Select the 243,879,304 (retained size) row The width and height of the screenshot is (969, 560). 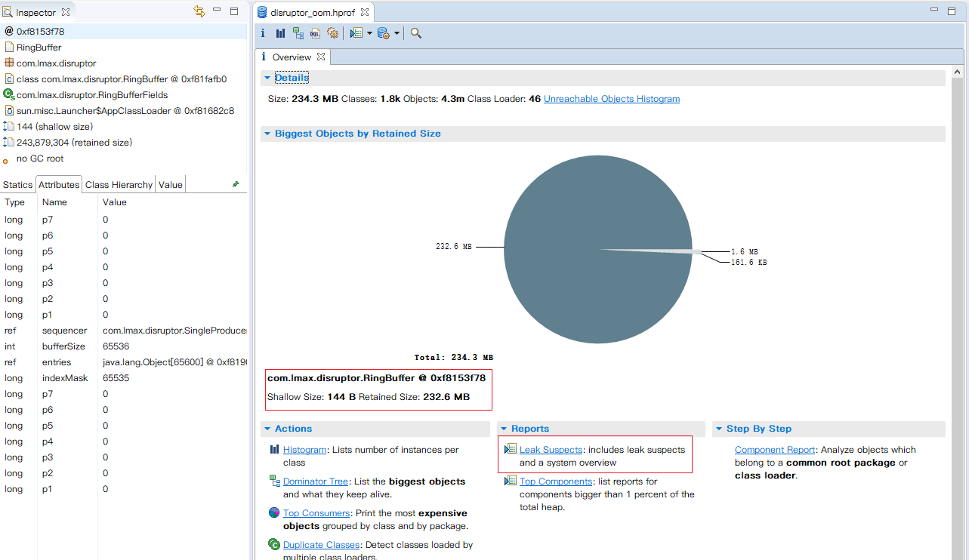pyautogui.click(x=124, y=142)
